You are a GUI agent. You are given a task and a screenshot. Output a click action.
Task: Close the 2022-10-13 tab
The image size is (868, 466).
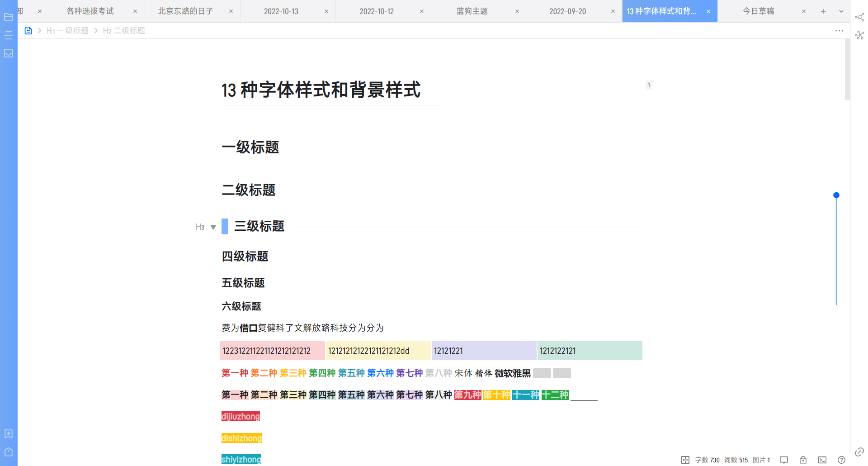[x=326, y=11]
